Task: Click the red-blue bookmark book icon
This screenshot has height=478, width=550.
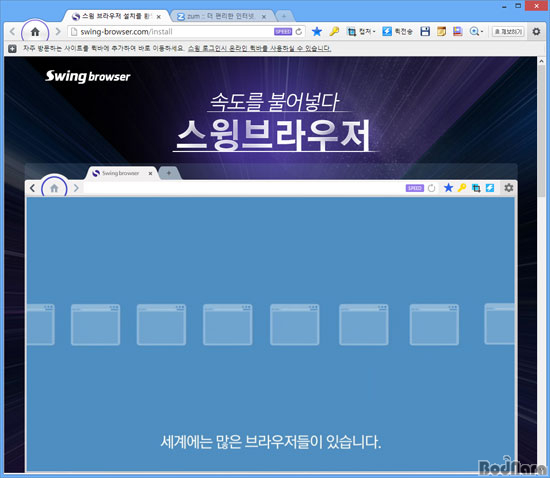Action: [x=457, y=32]
